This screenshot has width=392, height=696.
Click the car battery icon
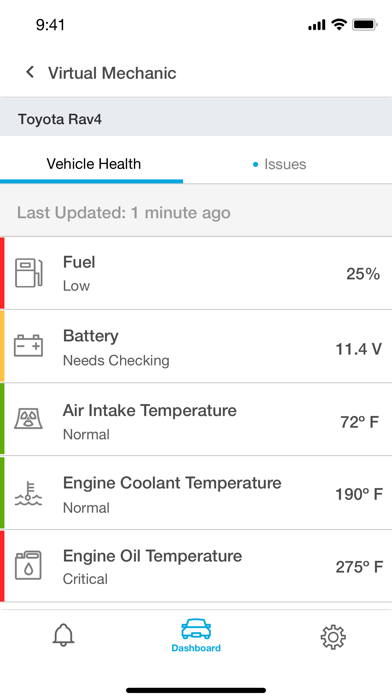[28, 346]
